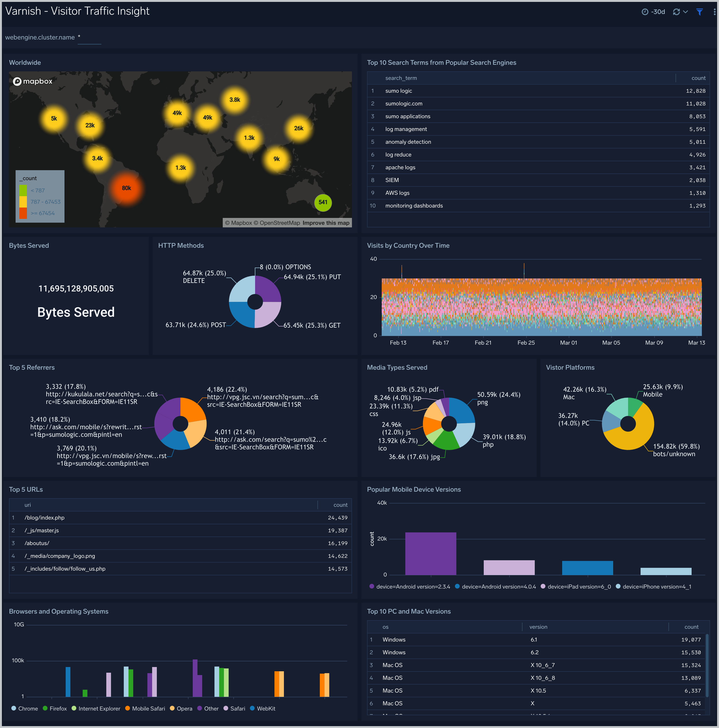The image size is (719, 728).
Task: Click the 11,695,128,905,005 bytes served value
Action: point(76,289)
